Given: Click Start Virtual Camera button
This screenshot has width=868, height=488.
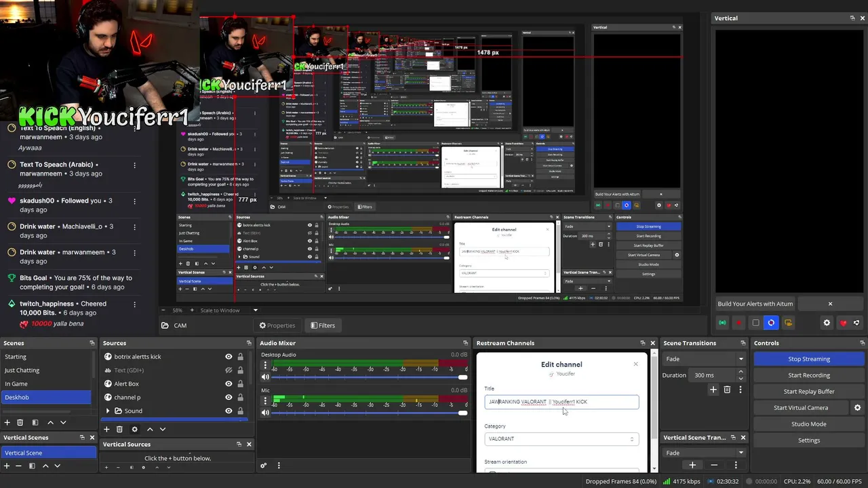Looking at the screenshot, I should coord(801,408).
